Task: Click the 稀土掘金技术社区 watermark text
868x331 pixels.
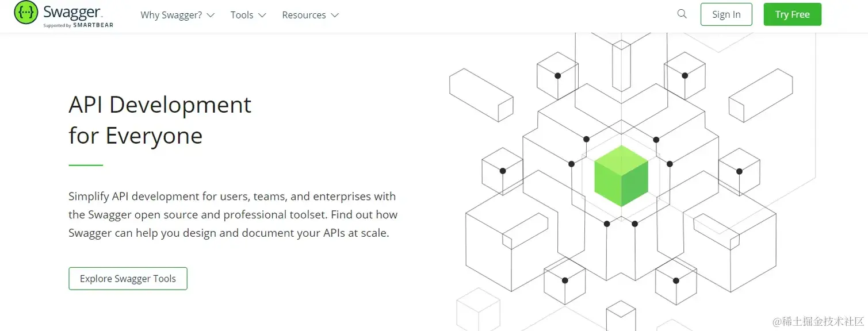Action: (818, 320)
